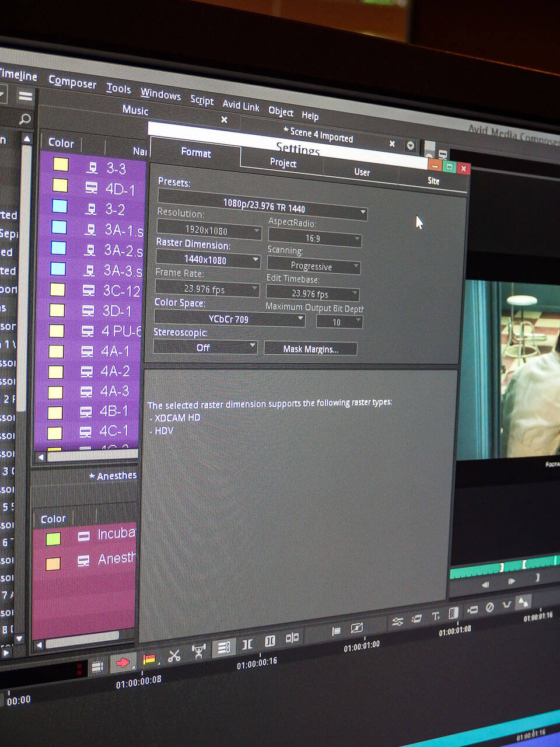
Task: Open the Aspect Ratio 16:9 dropdown
Action: tap(315, 238)
